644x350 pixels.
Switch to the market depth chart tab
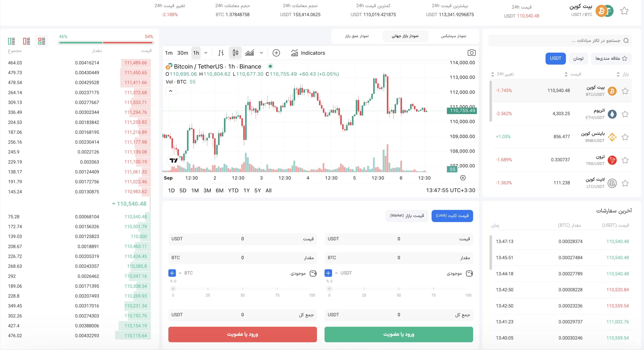tap(357, 36)
